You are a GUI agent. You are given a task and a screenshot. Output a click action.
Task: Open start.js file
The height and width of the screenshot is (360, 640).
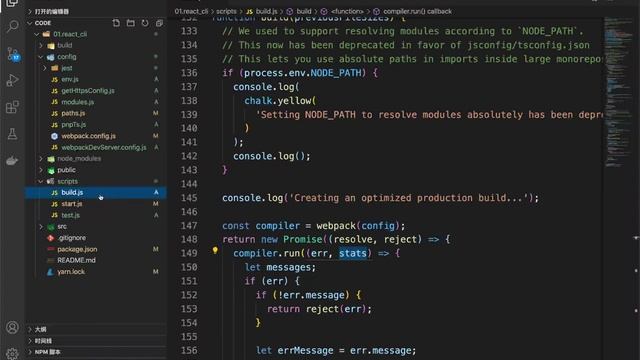click(96, 204)
